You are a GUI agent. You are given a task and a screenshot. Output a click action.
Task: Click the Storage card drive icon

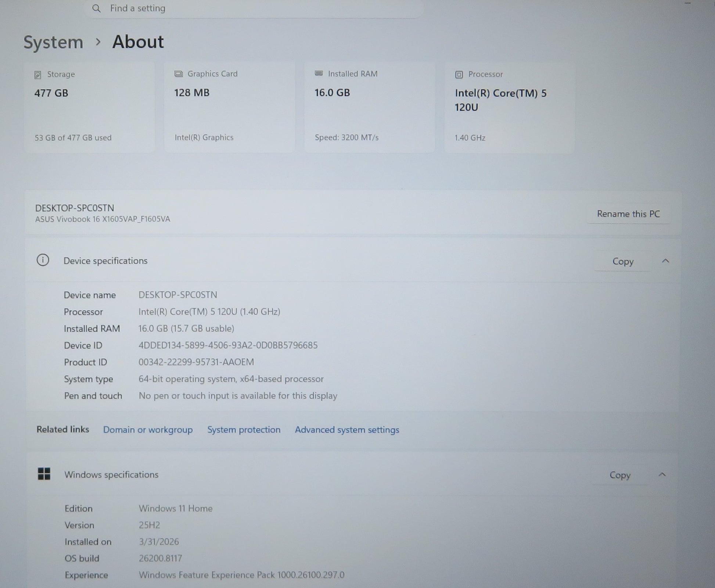(x=38, y=75)
